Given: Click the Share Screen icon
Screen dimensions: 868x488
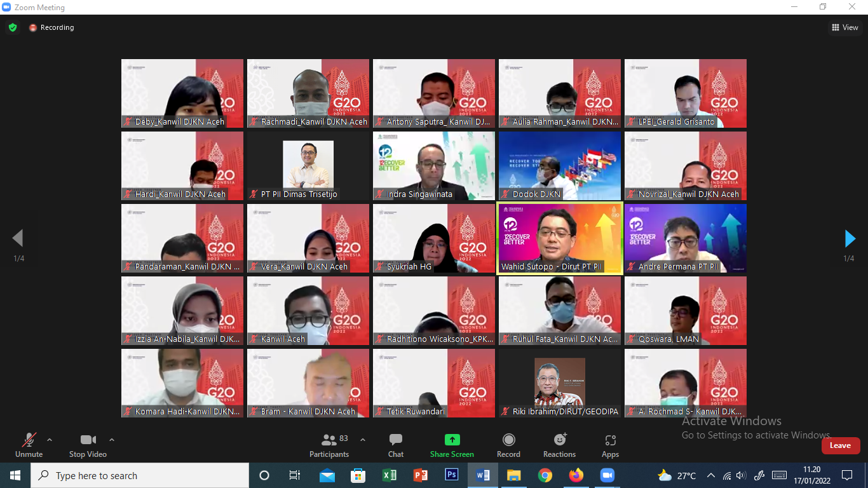Looking at the screenshot, I should click(452, 440).
